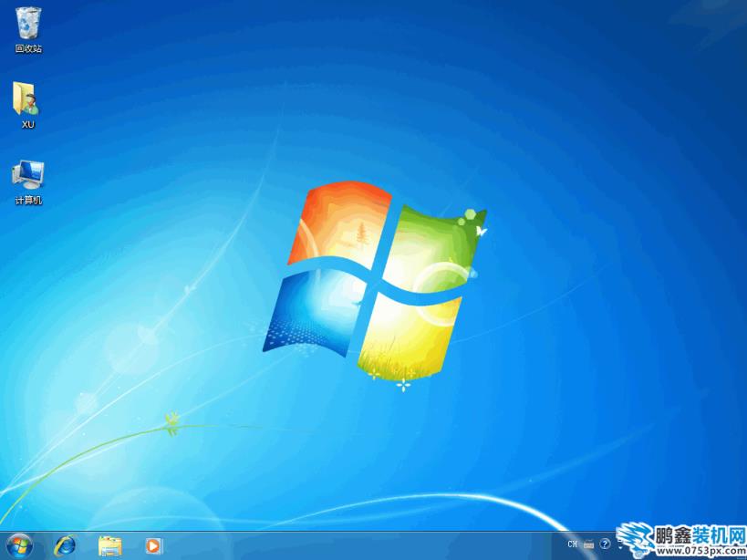Click the 回收站 label text

28,48
